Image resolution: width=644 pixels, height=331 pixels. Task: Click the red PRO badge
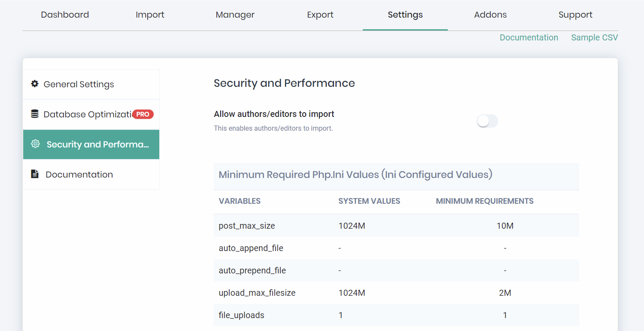tap(143, 114)
